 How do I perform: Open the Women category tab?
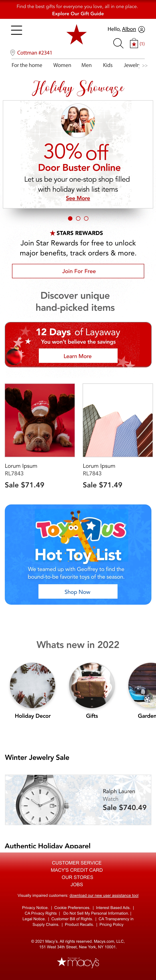(62, 65)
